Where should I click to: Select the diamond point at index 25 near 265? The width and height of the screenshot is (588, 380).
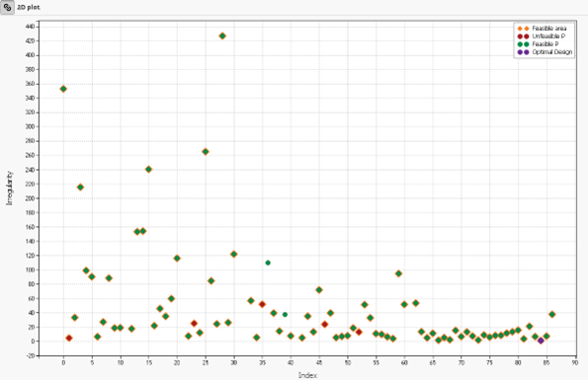206,152
